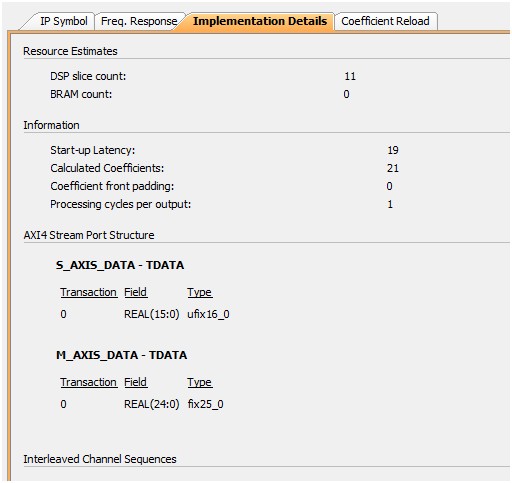
Task: Click the Calculated Coefficients value 21
Action: click(x=393, y=168)
